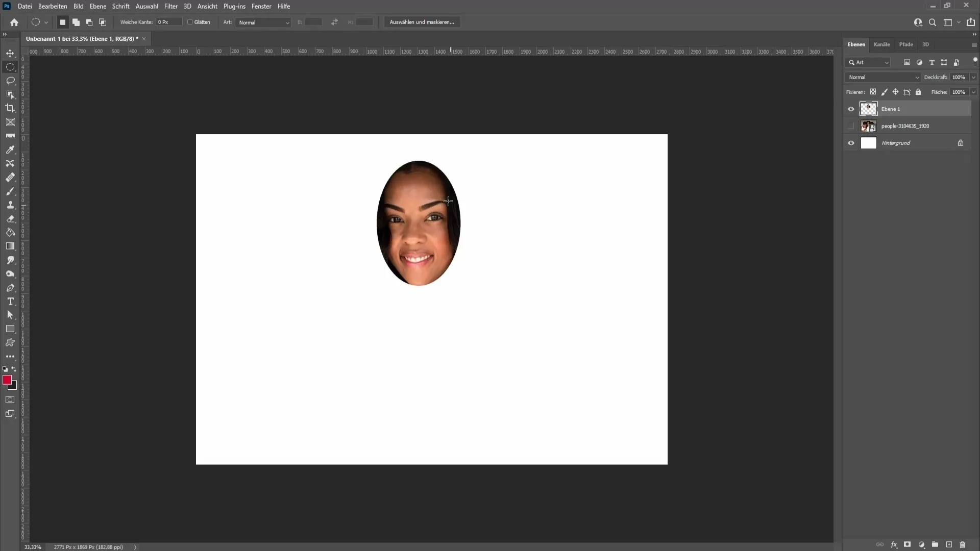Open the Deckkraft opacity dropdown arrow

pyautogui.click(x=973, y=78)
